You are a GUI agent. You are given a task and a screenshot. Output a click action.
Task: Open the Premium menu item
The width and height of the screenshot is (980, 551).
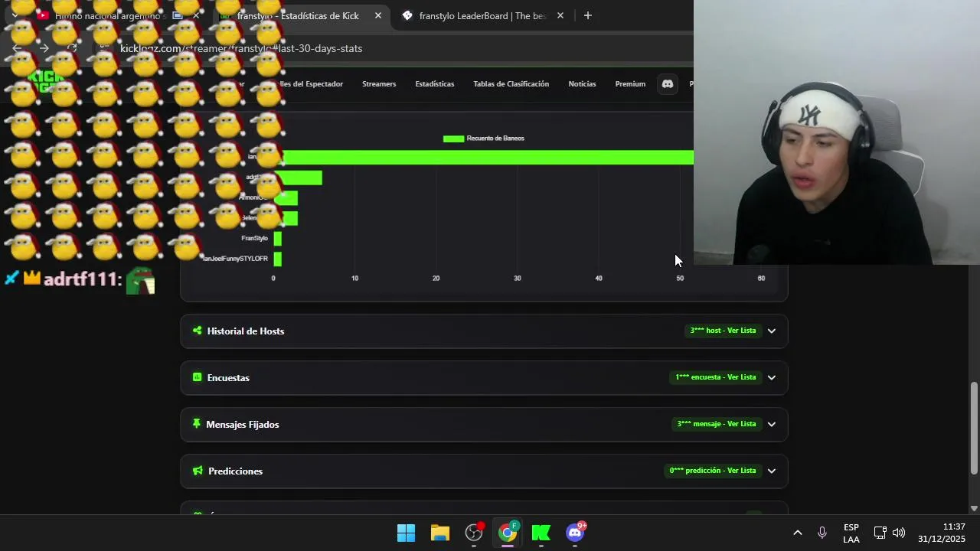point(630,84)
